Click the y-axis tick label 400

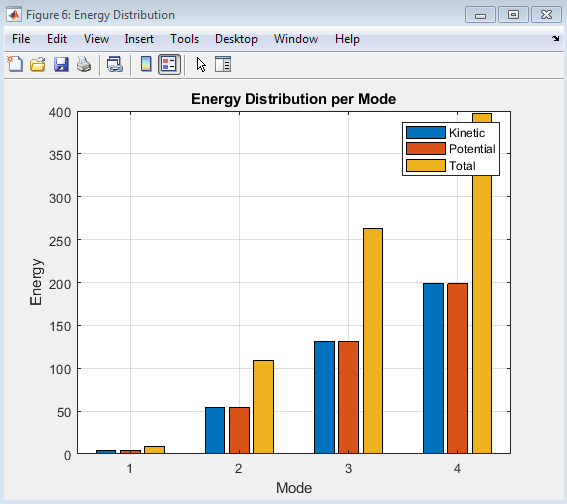(x=60, y=112)
